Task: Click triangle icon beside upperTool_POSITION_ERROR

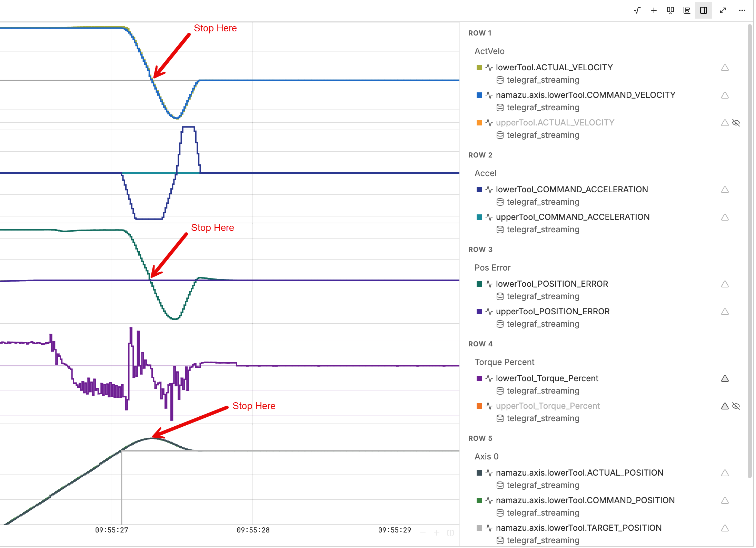Action: point(725,312)
